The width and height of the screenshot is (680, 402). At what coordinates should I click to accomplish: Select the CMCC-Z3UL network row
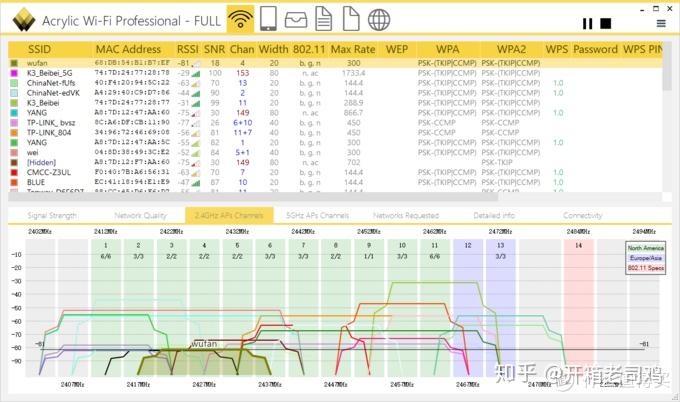(x=335, y=173)
